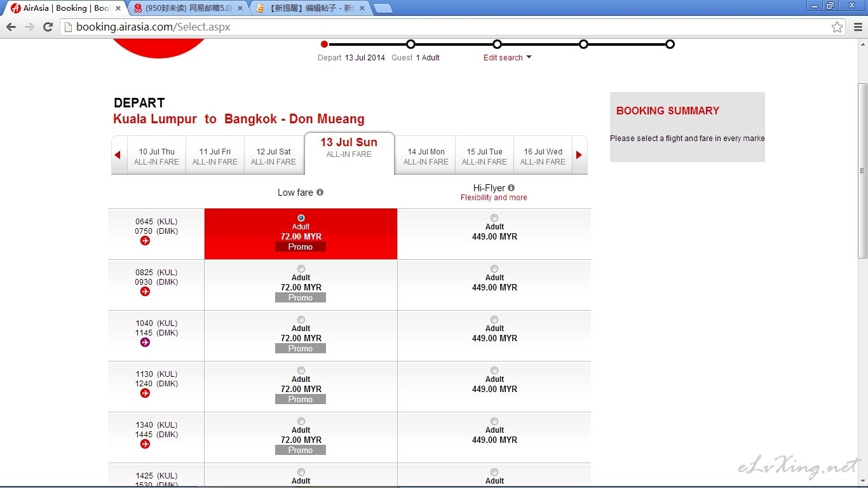Click the second step circle in progress bar

point(410,44)
